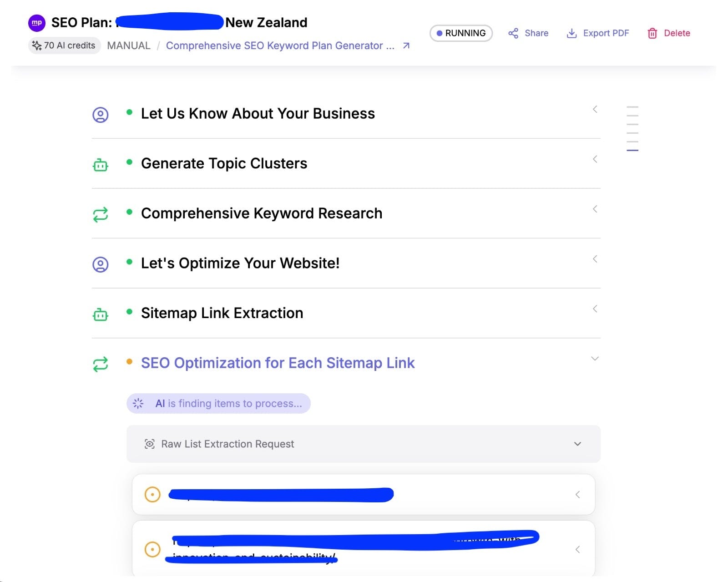Open Comprehensive SEO Keyword Plan Generator link
The image size is (728, 582).
click(280, 46)
